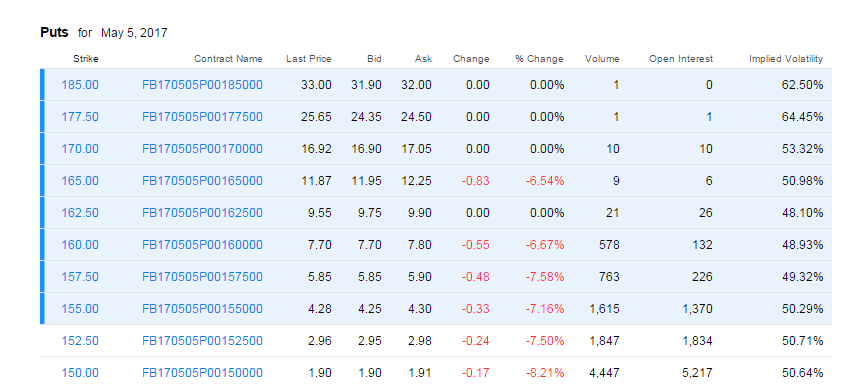
Task: Select implied volatility 62.50%
Action: (802, 85)
